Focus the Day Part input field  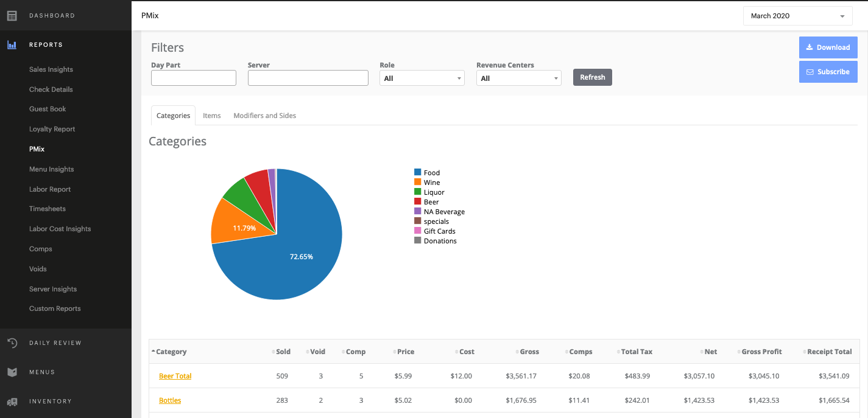click(x=194, y=78)
